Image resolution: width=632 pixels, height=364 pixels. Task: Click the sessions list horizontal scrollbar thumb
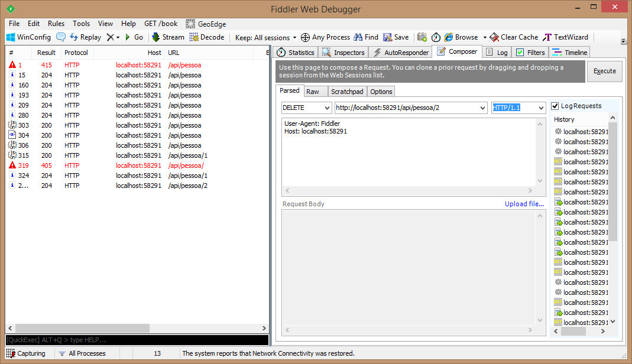tap(82, 328)
